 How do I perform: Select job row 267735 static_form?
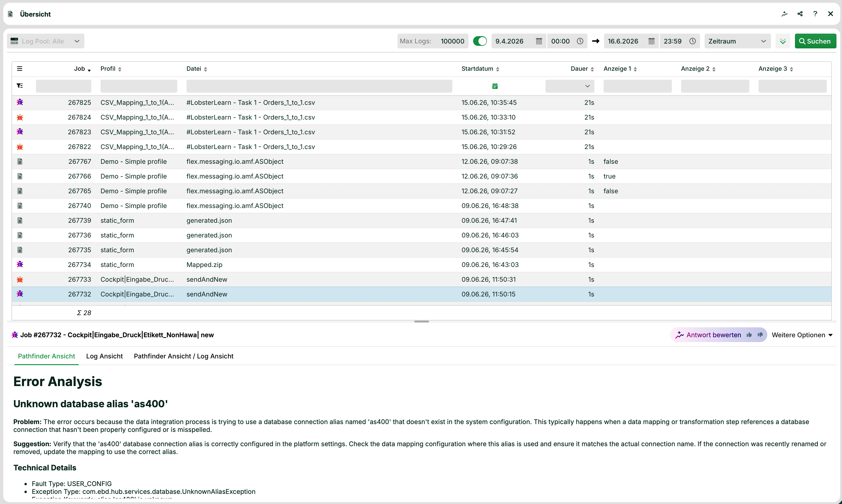[x=421, y=250]
